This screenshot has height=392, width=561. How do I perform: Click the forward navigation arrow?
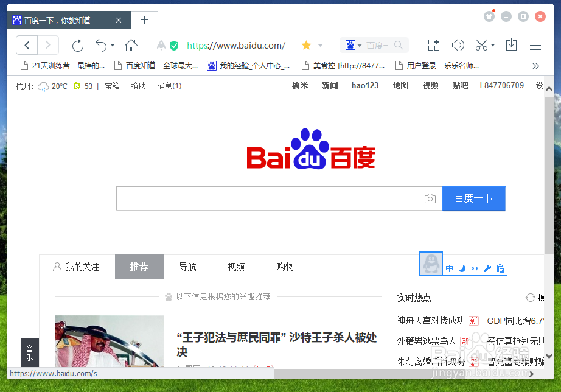click(x=48, y=46)
